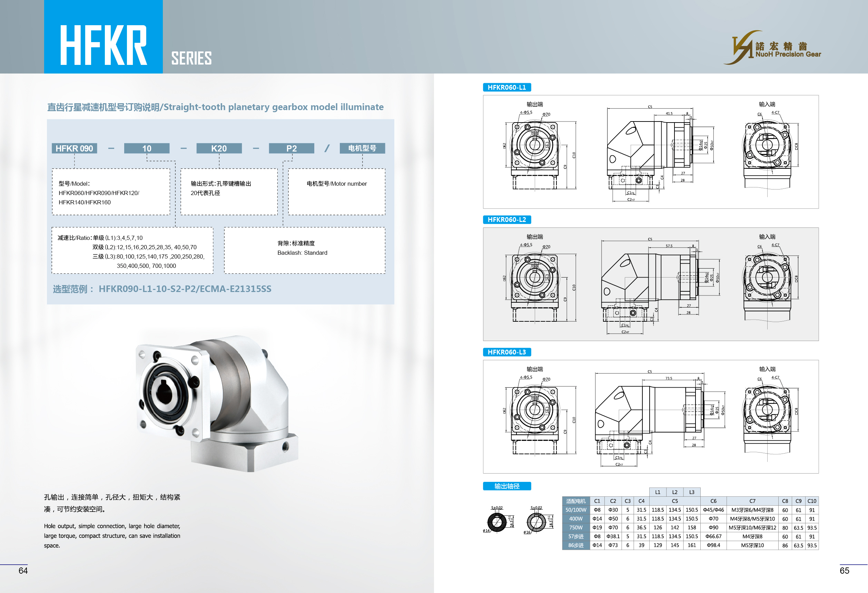Click the L2 sub-header above the table
This screenshot has height=593, width=868.
tap(674, 492)
